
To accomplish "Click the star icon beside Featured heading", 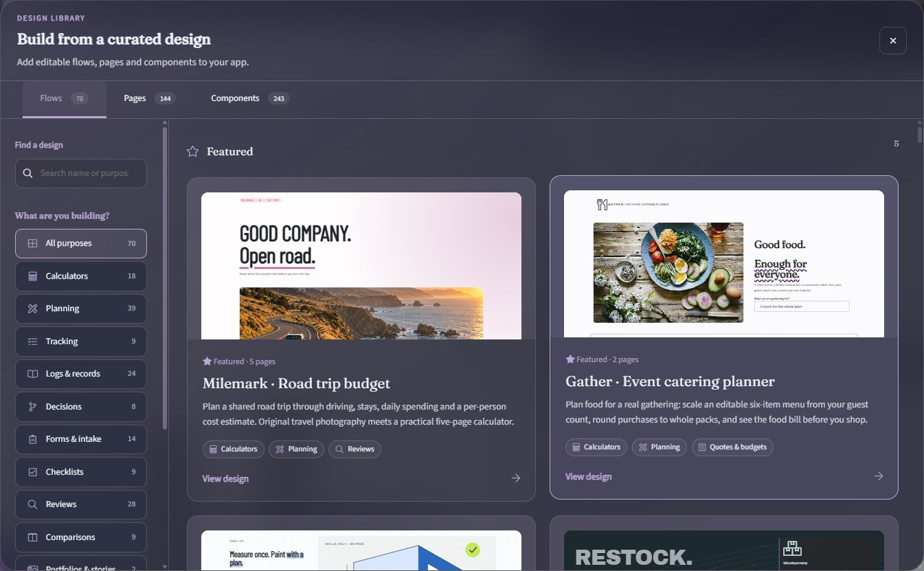I will coord(193,151).
